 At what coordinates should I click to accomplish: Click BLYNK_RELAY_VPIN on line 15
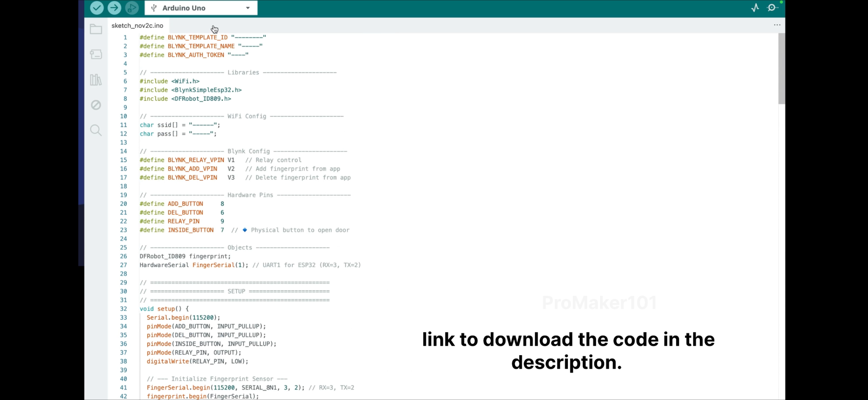(196, 160)
